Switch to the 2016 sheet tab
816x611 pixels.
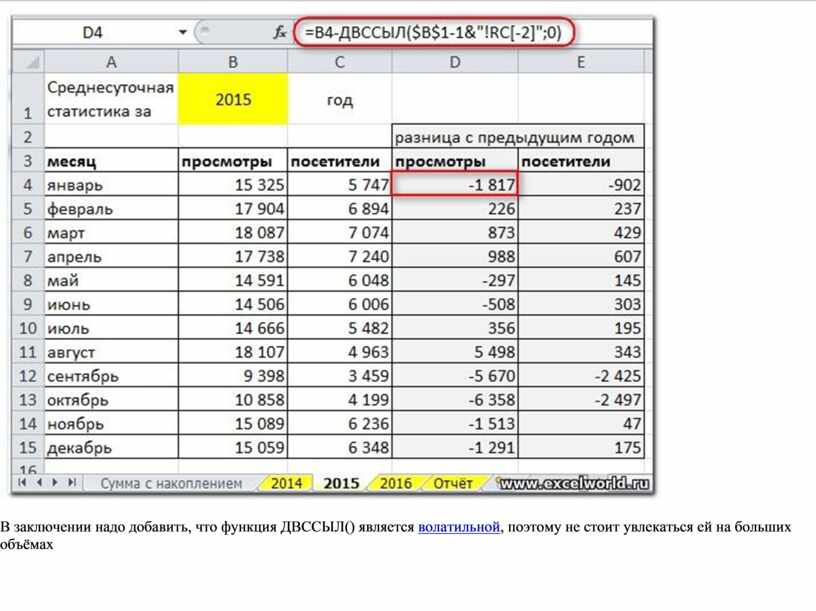click(x=395, y=483)
